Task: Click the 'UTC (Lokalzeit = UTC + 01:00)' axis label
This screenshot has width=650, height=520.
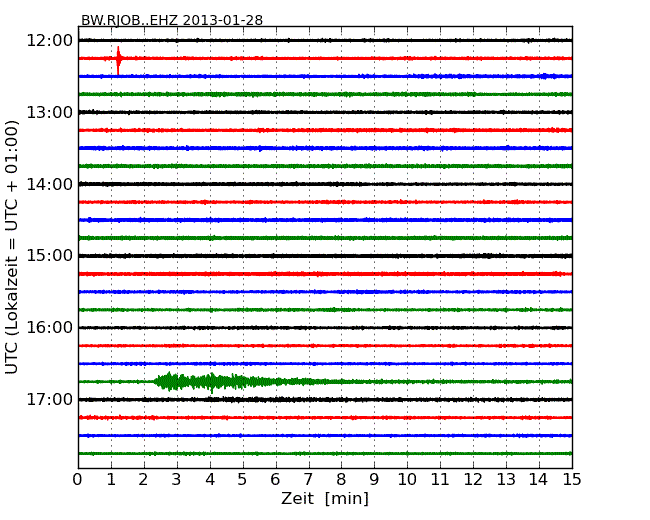Action: click(12, 248)
